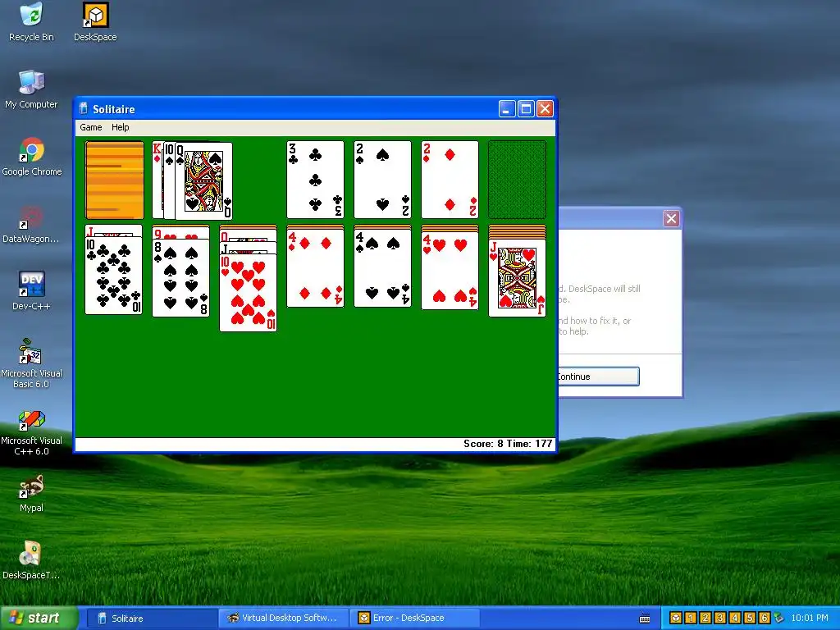
Task: Click the 10:01 PM taskbar clock
Action: 810,618
